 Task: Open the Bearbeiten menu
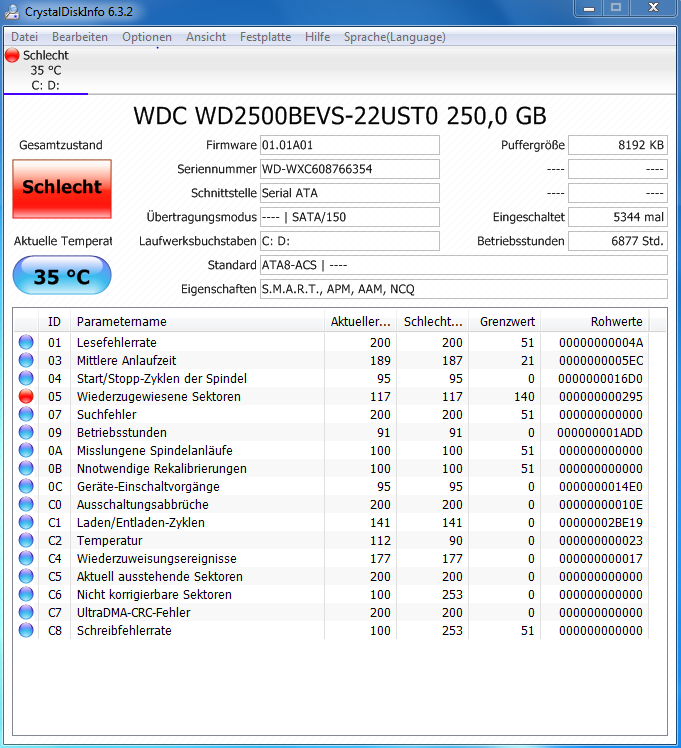(80, 37)
